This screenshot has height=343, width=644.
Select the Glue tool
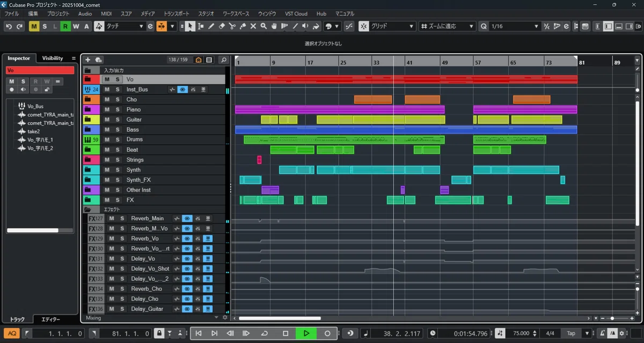click(243, 26)
